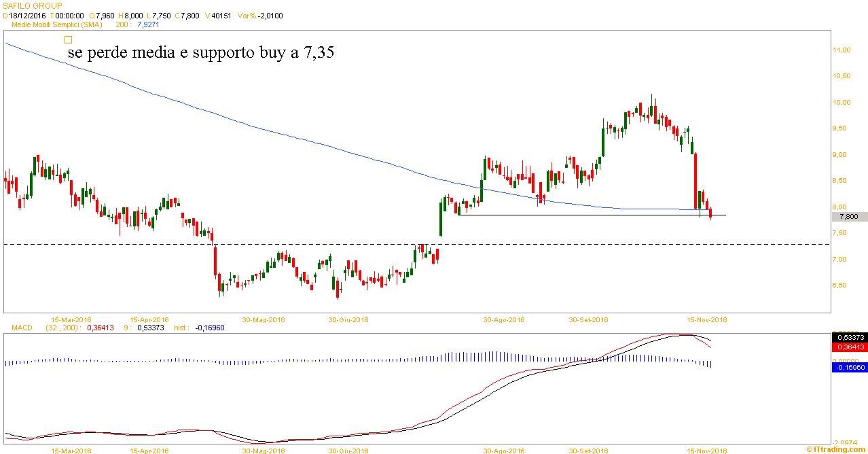Screen dimensions: 868x454
Task: Click the 7,800 current price tag
Action: 848,216
